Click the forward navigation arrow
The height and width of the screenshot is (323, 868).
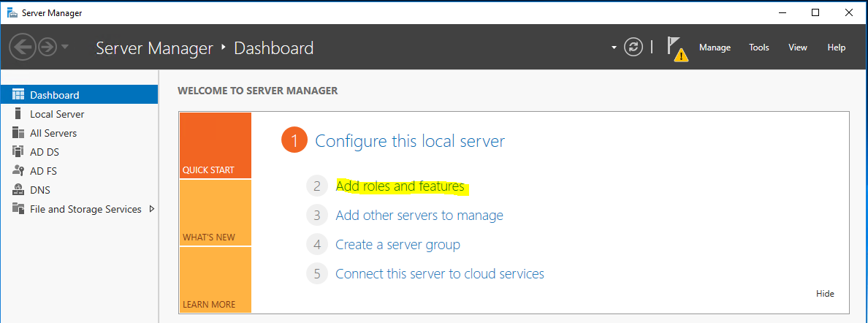coord(48,47)
